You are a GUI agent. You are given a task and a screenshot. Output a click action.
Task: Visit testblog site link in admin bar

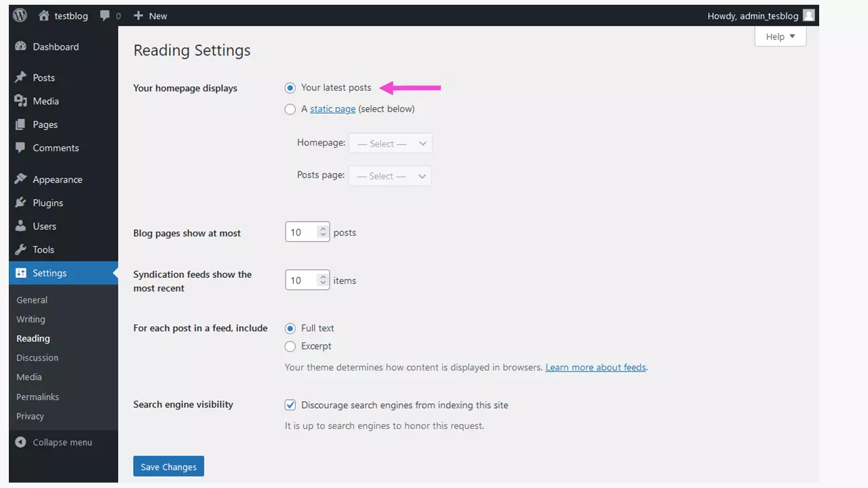tap(71, 16)
